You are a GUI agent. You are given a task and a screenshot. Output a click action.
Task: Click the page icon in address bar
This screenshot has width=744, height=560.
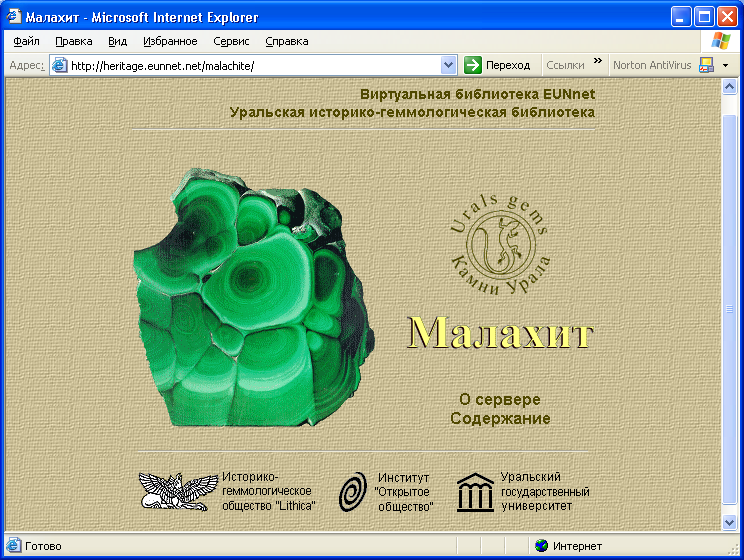coord(59,65)
